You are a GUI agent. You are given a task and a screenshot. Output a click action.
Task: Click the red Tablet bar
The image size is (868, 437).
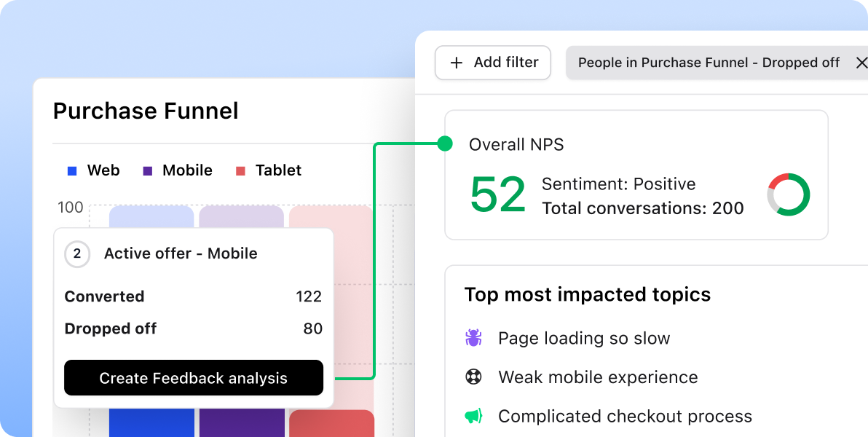coord(331,423)
